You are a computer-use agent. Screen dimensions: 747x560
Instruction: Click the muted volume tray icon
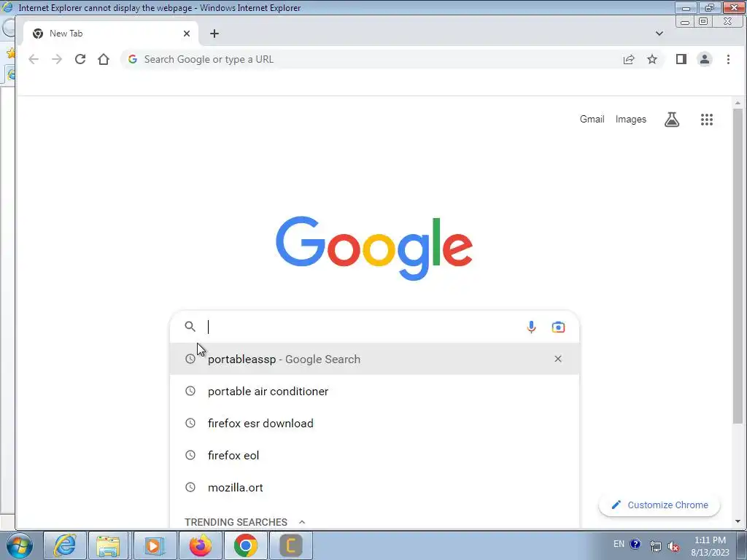point(673,546)
